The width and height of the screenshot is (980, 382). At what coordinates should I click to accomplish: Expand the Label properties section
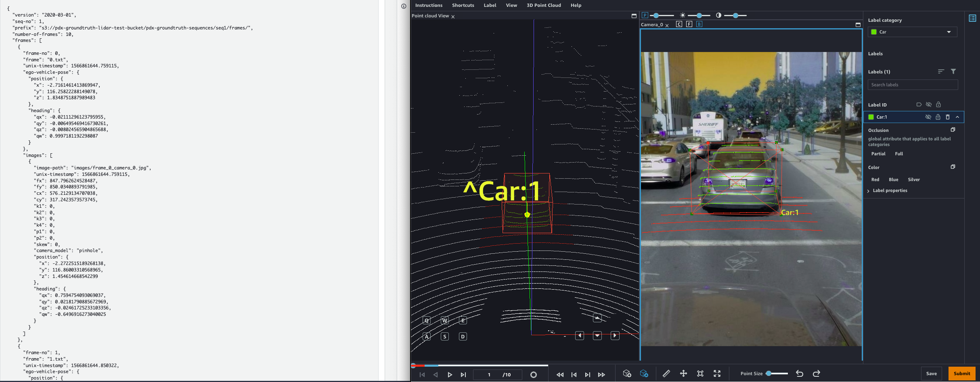click(x=890, y=190)
